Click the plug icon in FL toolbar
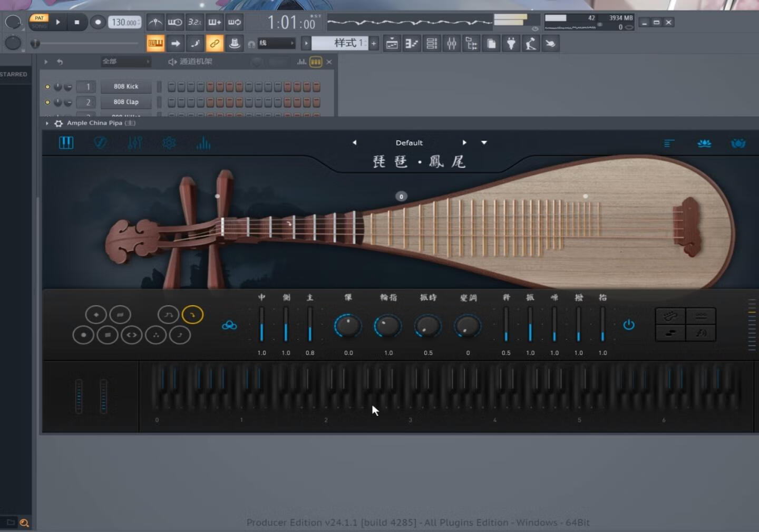 511,44
